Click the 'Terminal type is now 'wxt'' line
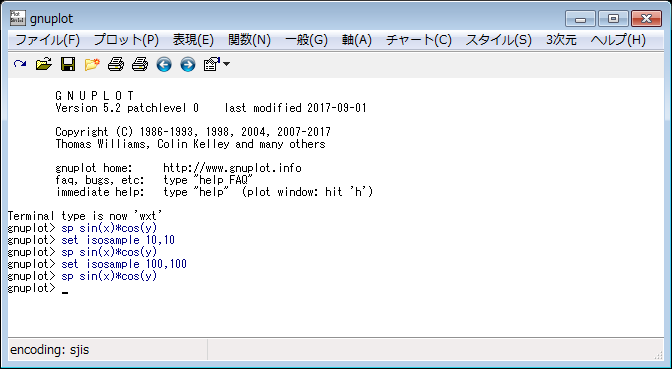Image resolution: width=672 pixels, height=369 pixels. coord(85,216)
